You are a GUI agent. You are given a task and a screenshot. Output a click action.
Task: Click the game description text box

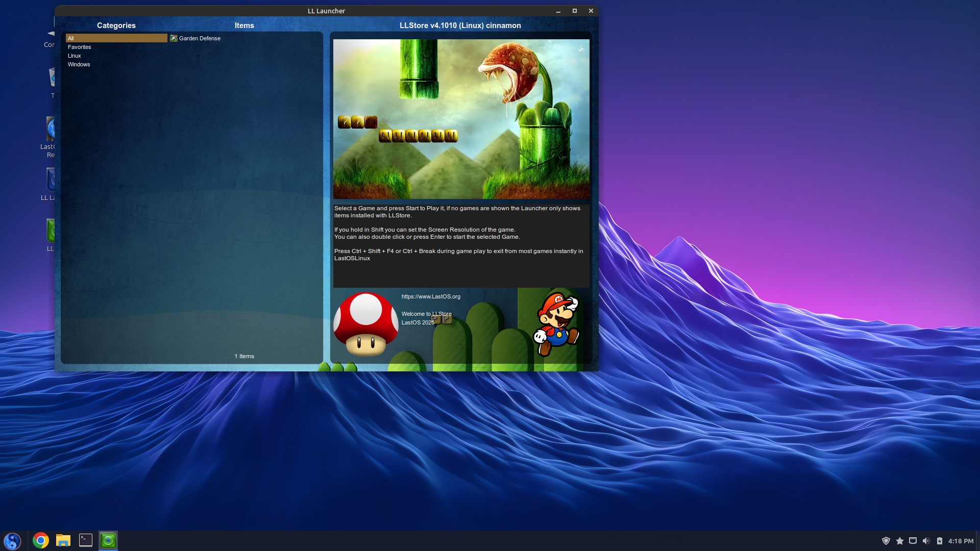coord(461,246)
